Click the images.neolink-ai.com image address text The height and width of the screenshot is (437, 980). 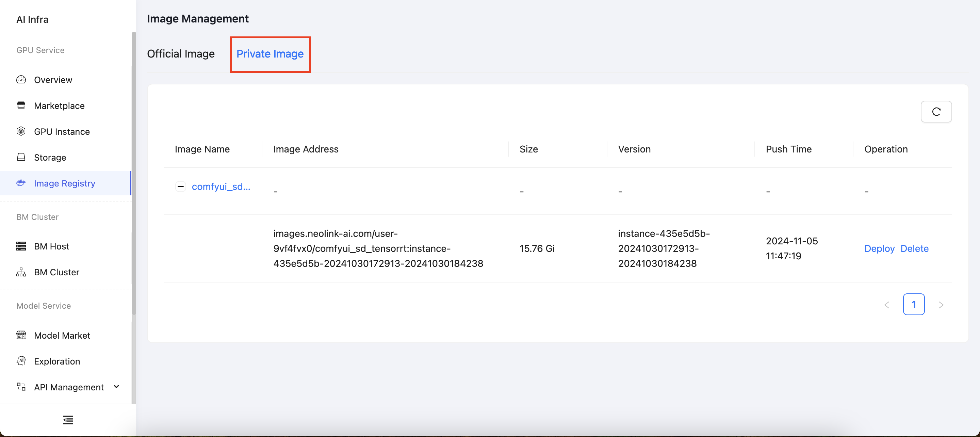point(378,248)
